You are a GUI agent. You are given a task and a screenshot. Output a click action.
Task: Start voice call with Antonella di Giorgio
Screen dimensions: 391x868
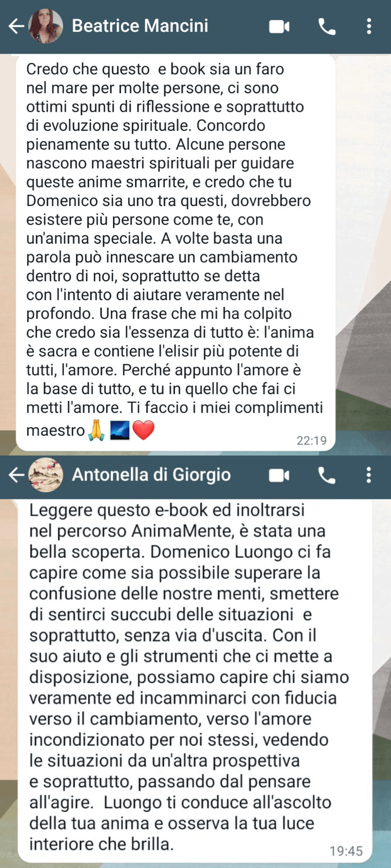[327, 476]
